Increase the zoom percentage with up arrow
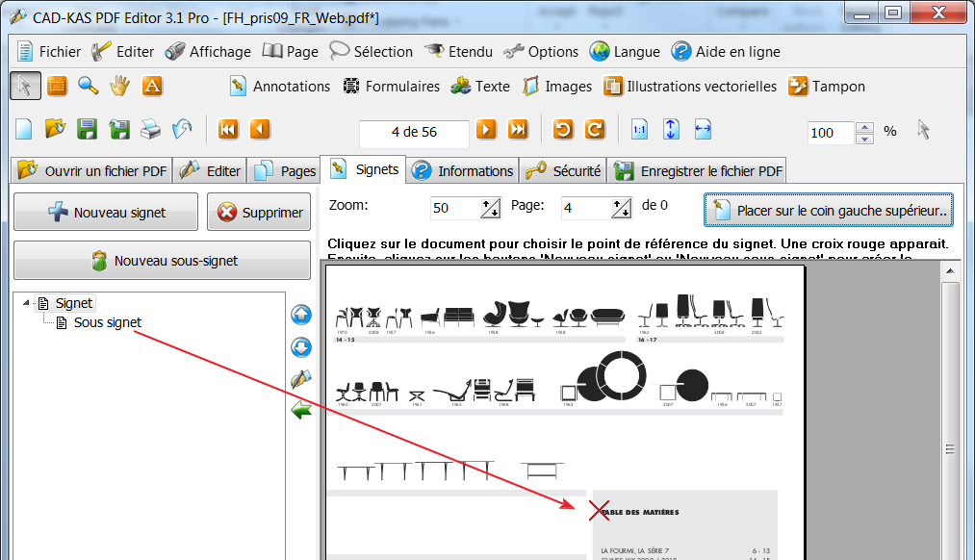 [864, 127]
